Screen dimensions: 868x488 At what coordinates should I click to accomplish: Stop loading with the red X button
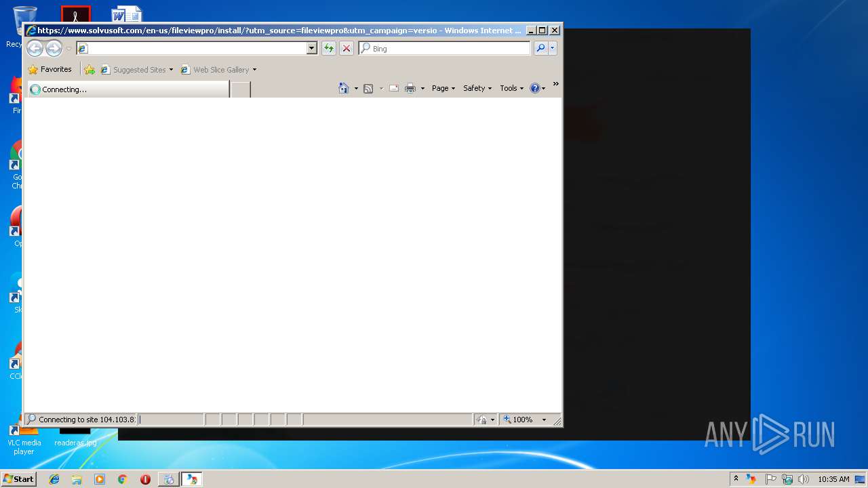[347, 48]
